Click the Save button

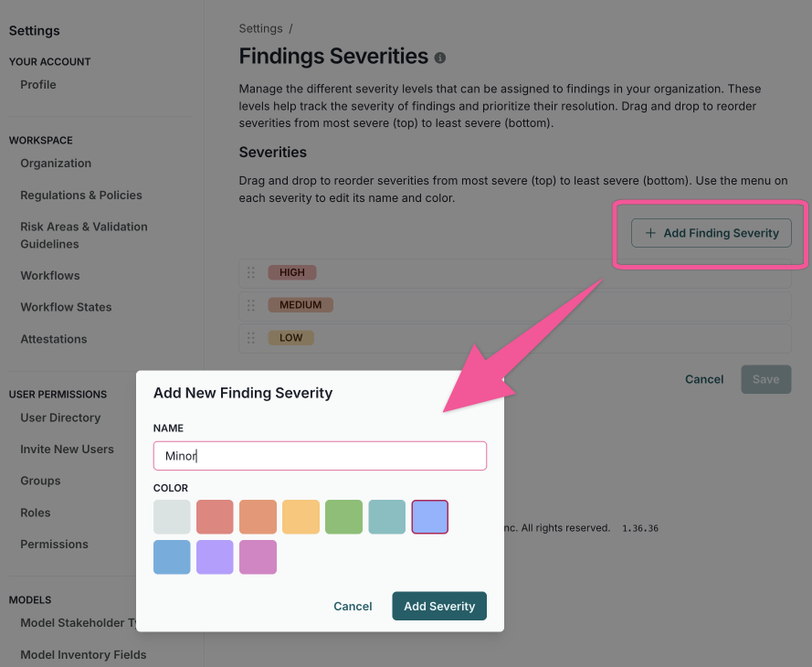pos(765,379)
